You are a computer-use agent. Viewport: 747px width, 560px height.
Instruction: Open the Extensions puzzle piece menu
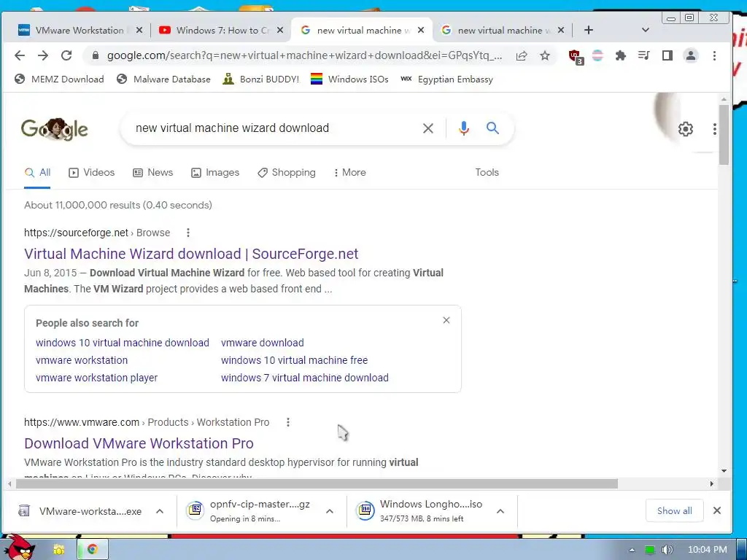click(620, 55)
